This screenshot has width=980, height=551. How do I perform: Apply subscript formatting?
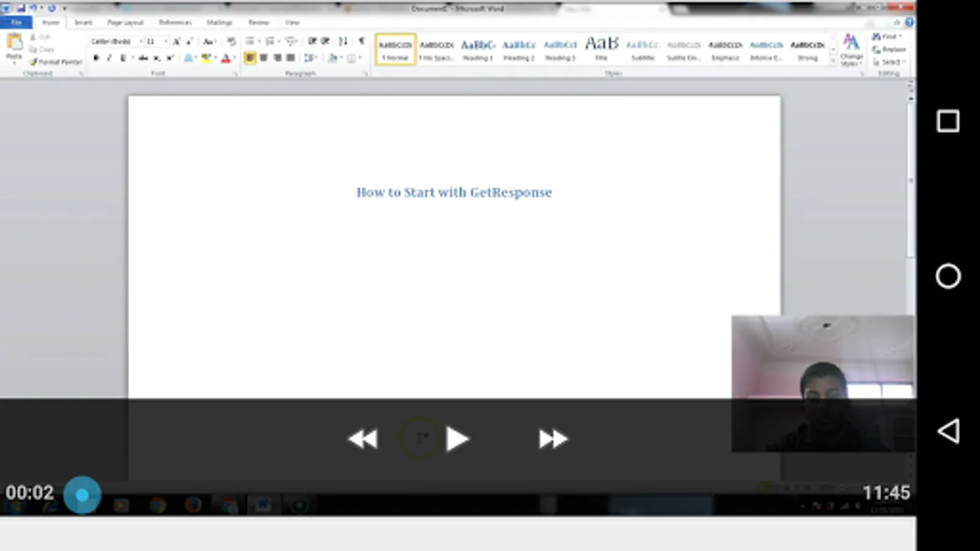point(158,58)
